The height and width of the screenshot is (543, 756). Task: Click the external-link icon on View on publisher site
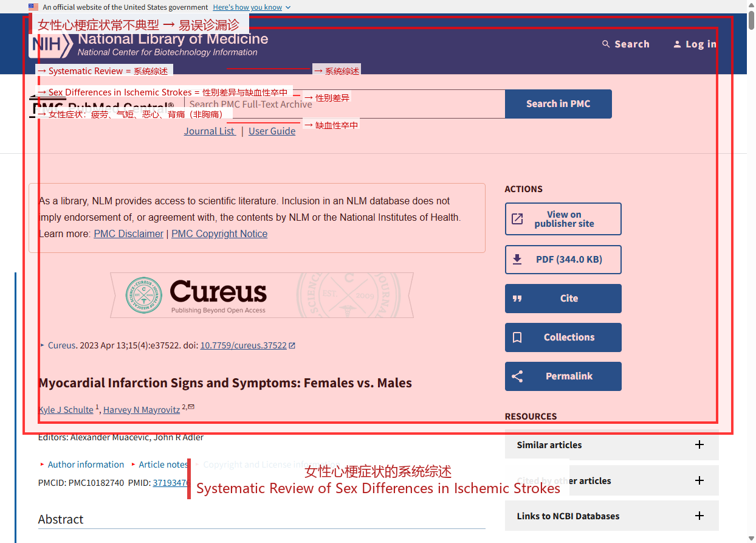[x=517, y=219]
